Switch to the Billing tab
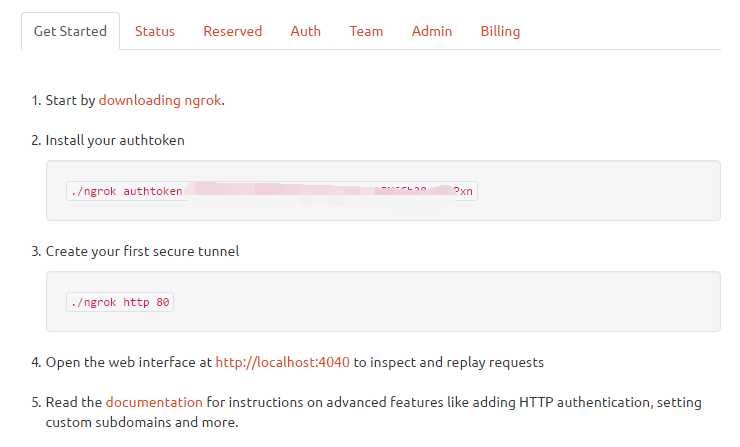This screenshot has width=740, height=447. (x=500, y=31)
